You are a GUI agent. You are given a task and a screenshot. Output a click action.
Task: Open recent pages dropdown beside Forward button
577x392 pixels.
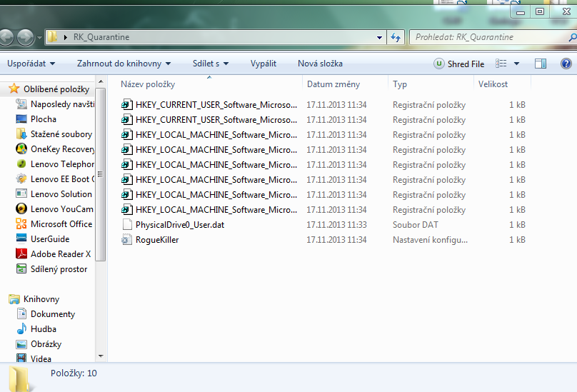(x=39, y=38)
